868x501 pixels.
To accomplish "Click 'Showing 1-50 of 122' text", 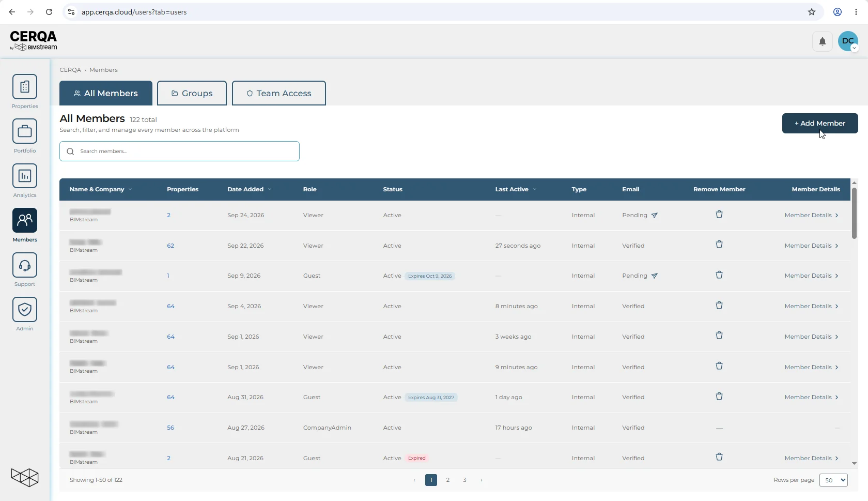I will [x=96, y=480].
